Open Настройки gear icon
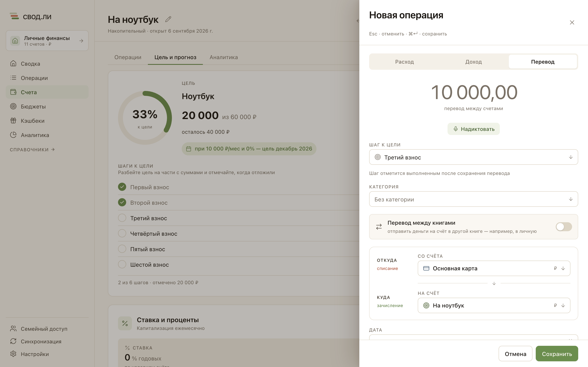Image resolution: width=588 pixels, height=367 pixels. [13, 354]
